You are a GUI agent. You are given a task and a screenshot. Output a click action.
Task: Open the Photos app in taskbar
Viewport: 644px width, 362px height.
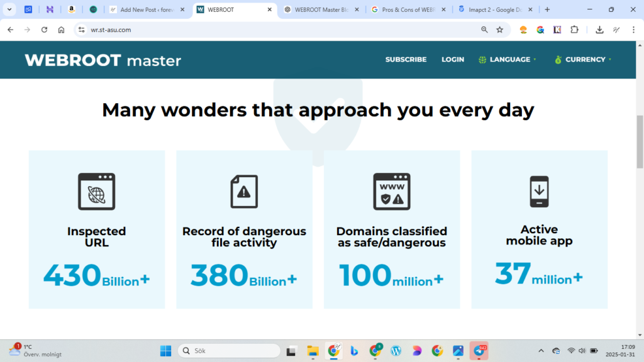click(x=458, y=351)
